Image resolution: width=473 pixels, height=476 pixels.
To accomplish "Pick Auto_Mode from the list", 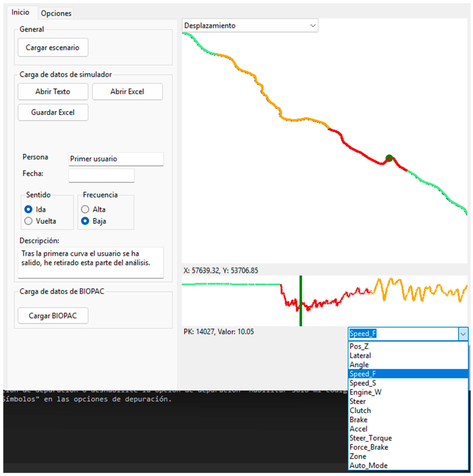I will [x=369, y=465].
